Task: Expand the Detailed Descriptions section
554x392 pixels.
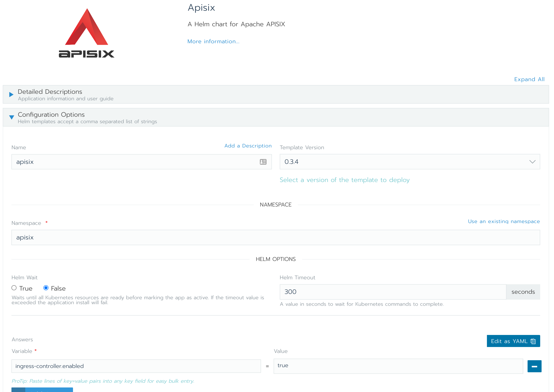Action: (x=50, y=92)
